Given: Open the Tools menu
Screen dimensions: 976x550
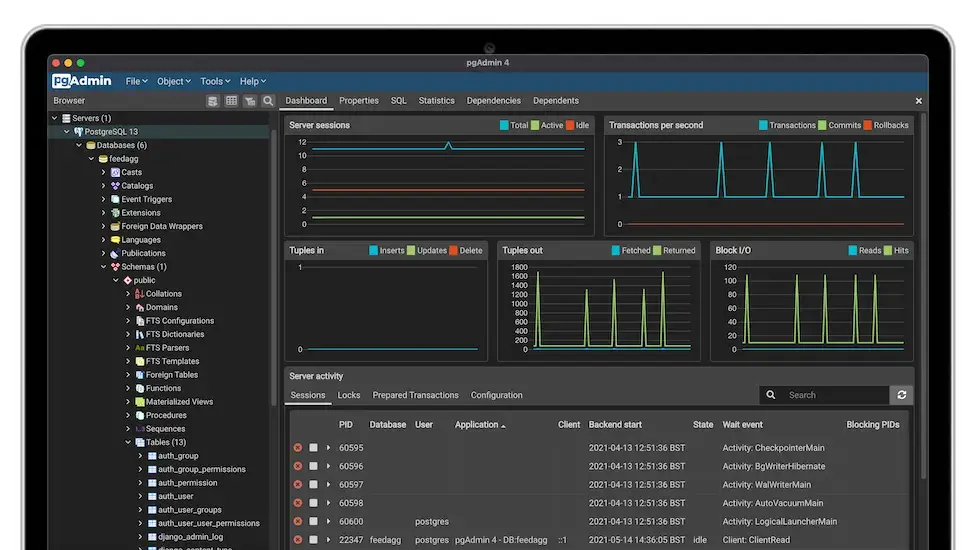Looking at the screenshot, I should (x=214, y=81).
